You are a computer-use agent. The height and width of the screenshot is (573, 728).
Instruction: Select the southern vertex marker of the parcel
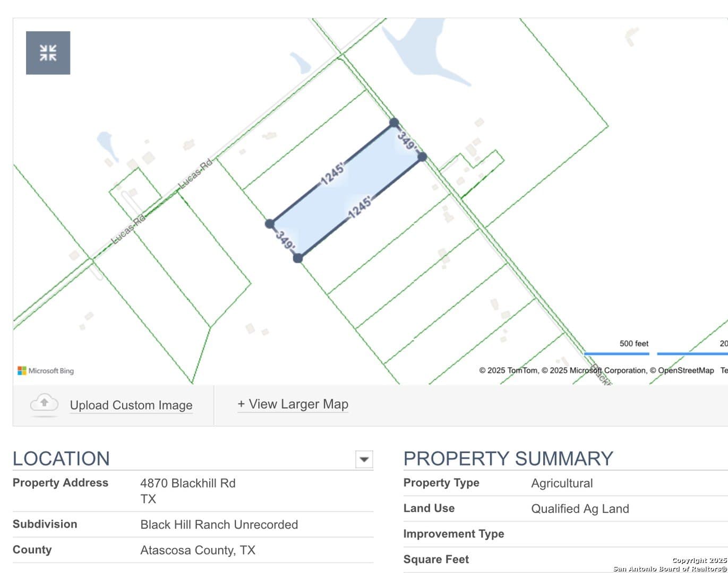(298, 258)
